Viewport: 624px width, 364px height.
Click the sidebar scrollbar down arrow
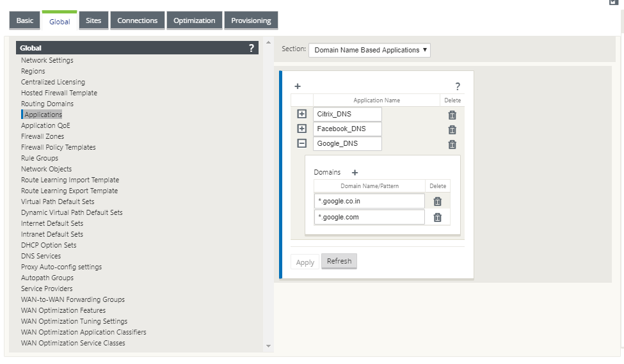coord(268,346)
